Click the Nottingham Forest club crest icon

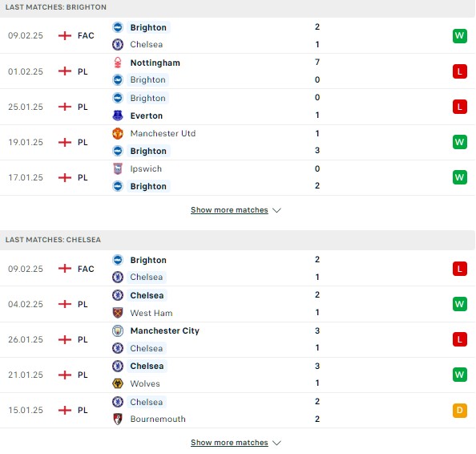click(x=118, y=63)
